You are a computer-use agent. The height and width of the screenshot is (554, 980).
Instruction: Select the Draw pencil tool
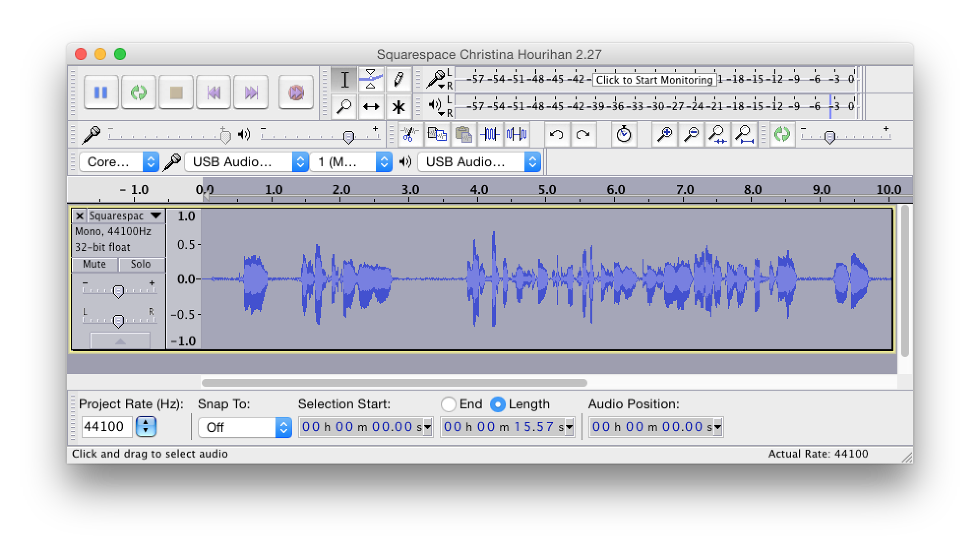(398, 79)
